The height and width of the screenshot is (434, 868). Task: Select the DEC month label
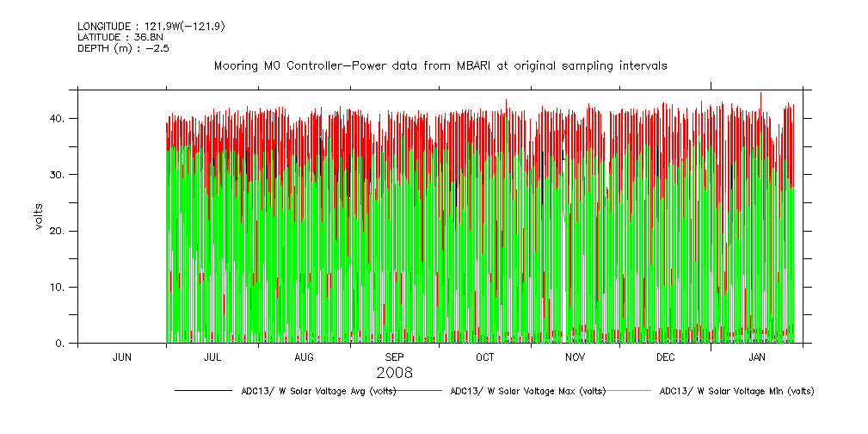(666, 356)
